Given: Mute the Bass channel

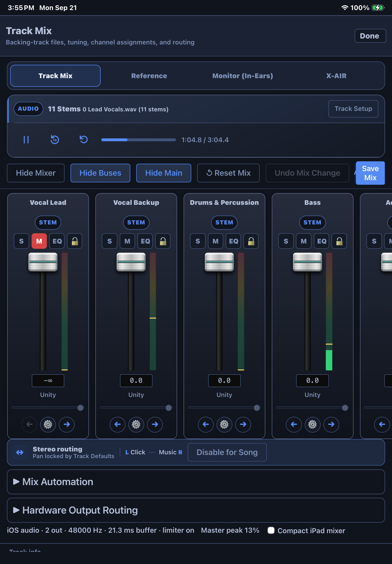Looking at the screenshot, I should [304, 241].
